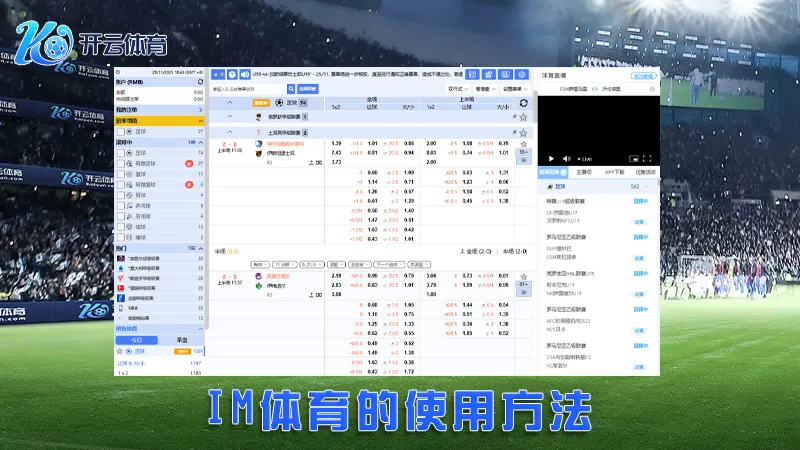
Task: Open the first blue toolbar icon right of the ticker
Action: [472, 74]
